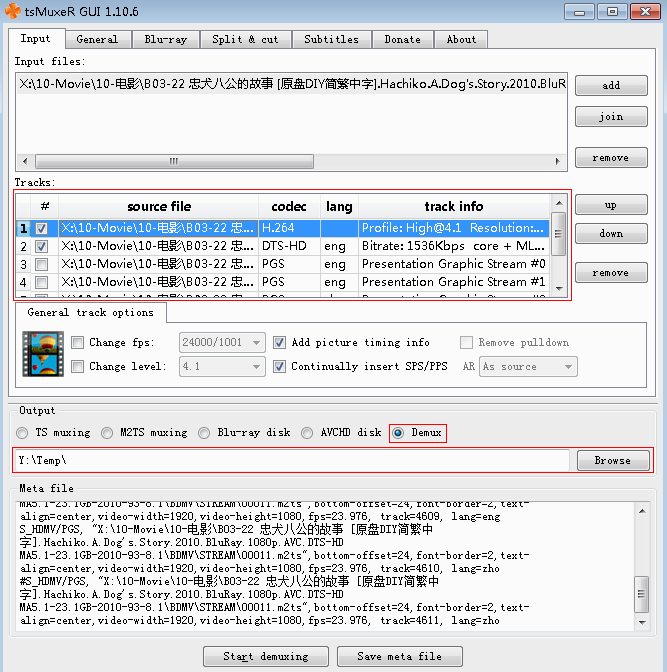Open the fps 24000/1001 dropdown
667x672 pixels.
point(222,342)
